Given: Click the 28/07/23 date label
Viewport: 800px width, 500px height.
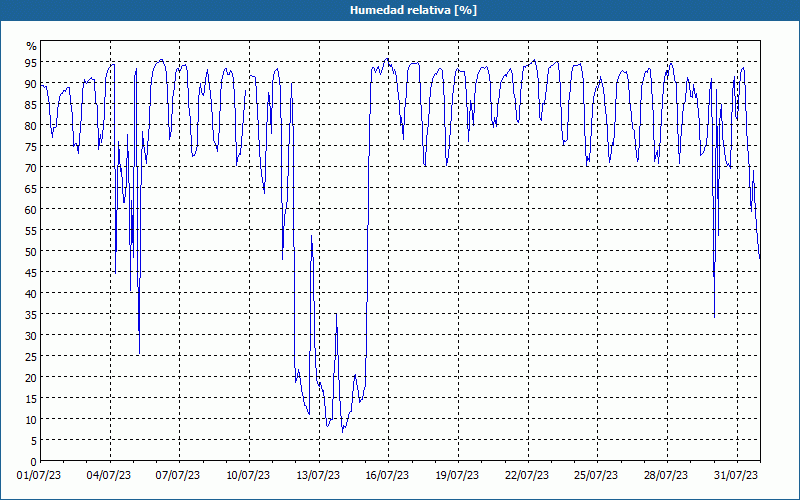Looking at the screenshot, I should (x=667, y=475).
